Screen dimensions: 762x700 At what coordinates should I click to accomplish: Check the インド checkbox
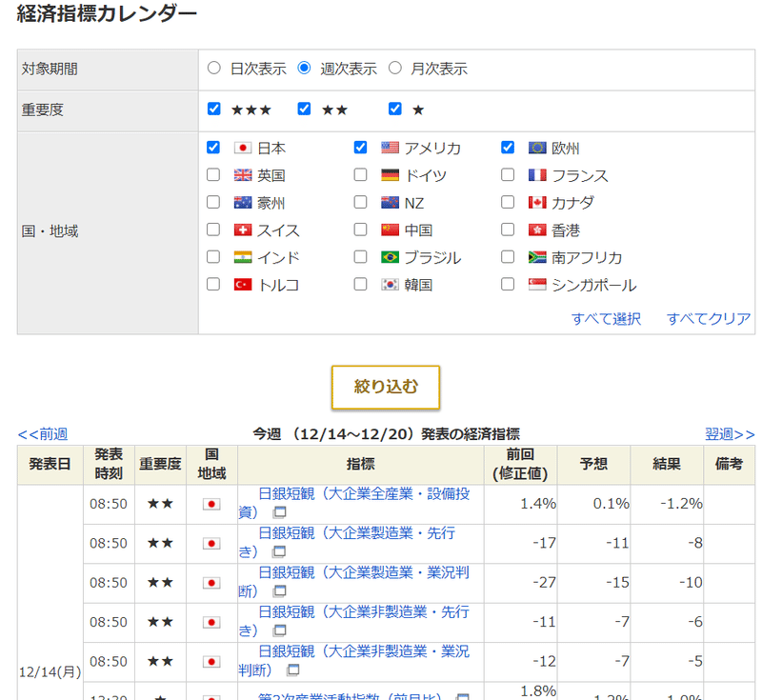coord(213,256)
